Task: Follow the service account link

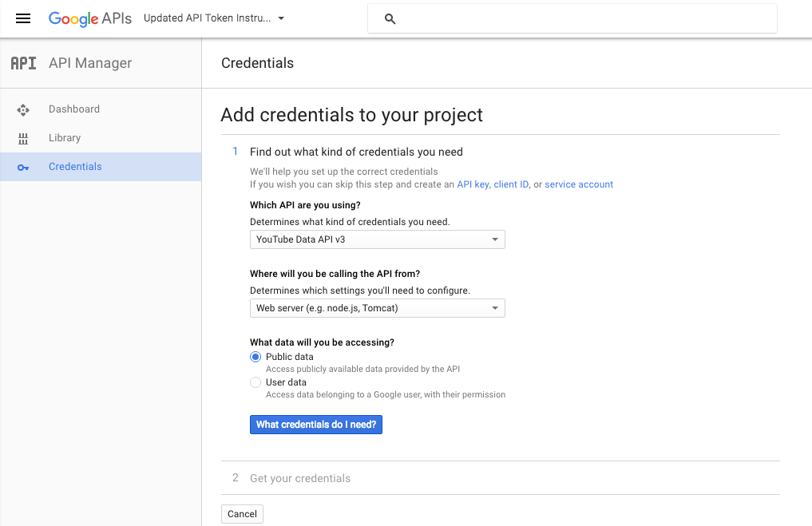Action: 578,184
